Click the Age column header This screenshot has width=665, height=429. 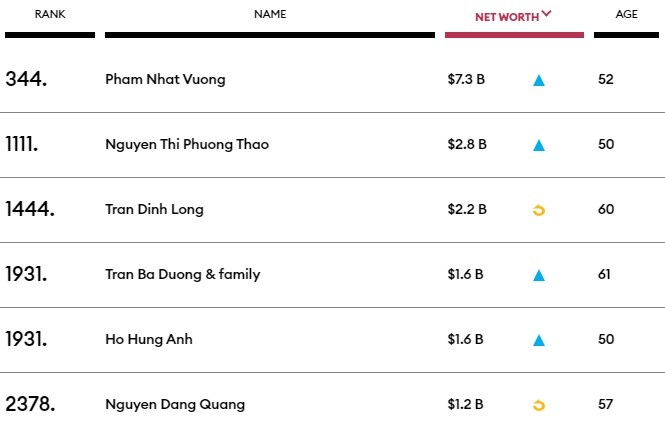click(x=627, y=15)
